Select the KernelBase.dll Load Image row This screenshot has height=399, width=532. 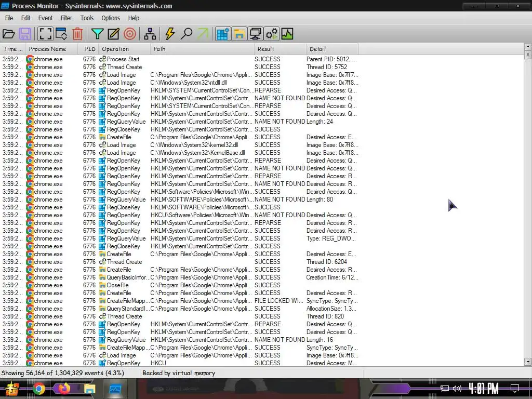[x=179, y=153]
